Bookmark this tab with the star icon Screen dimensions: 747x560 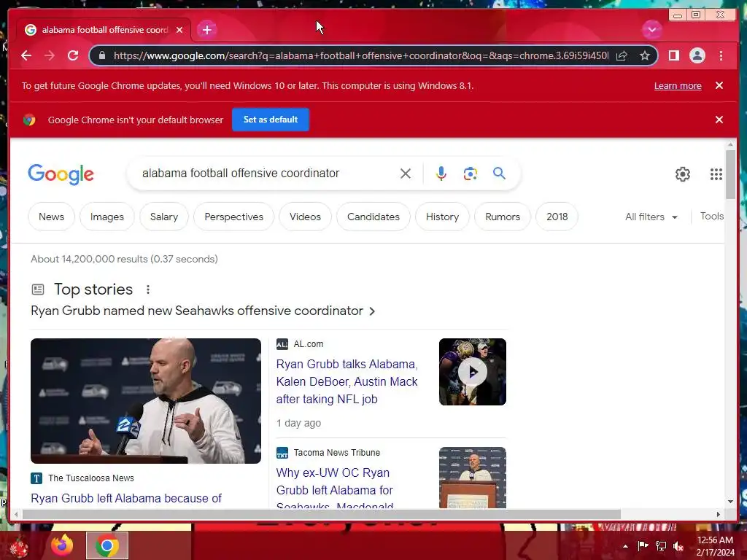coord(645,55)
